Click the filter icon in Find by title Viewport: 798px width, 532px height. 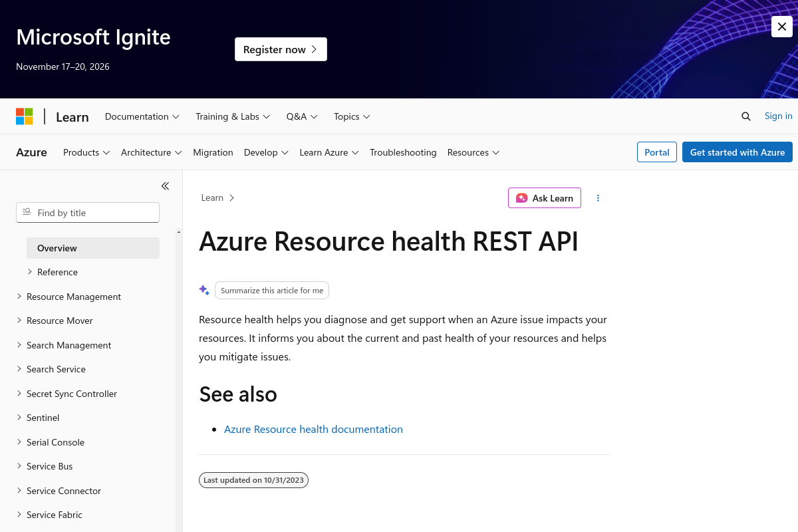click(27, 212)
